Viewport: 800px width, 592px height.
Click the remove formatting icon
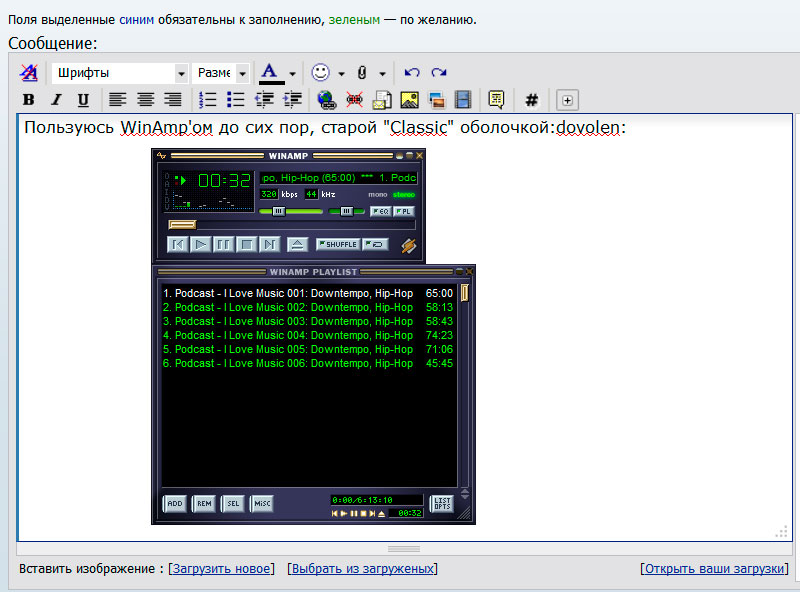[29, 72]
